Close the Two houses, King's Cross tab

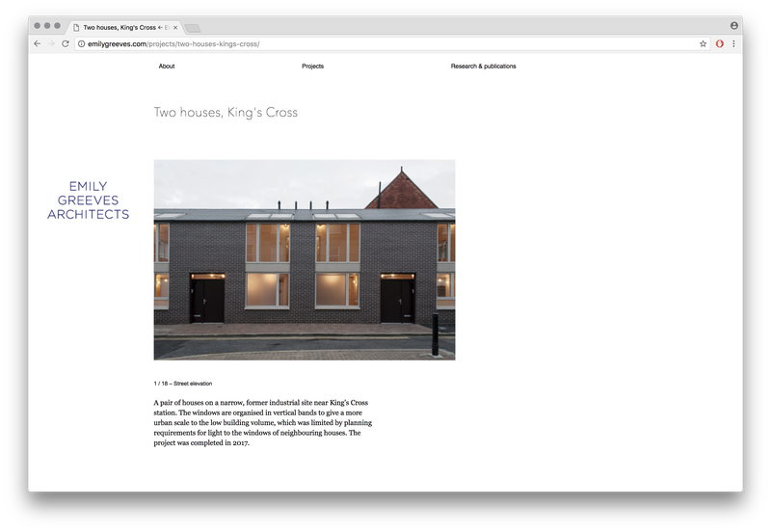click(x=175, y=28)
